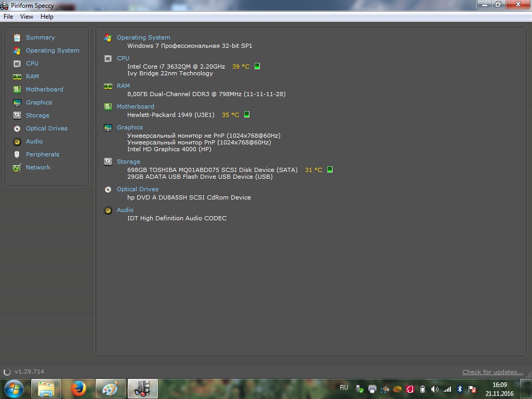Click the Motherboard icon in main panel
532x399 pixels.
[x=108, y=107]
